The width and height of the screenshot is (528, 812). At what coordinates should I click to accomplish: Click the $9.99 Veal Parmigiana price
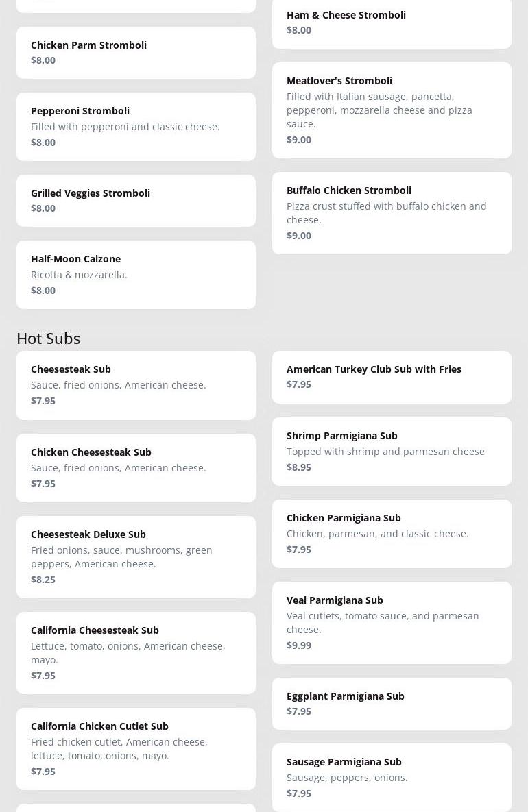click(x=299, y=645)
